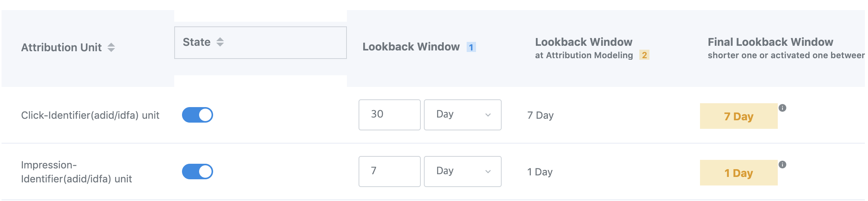Click the Final Lookback Window header

(770, 42)
